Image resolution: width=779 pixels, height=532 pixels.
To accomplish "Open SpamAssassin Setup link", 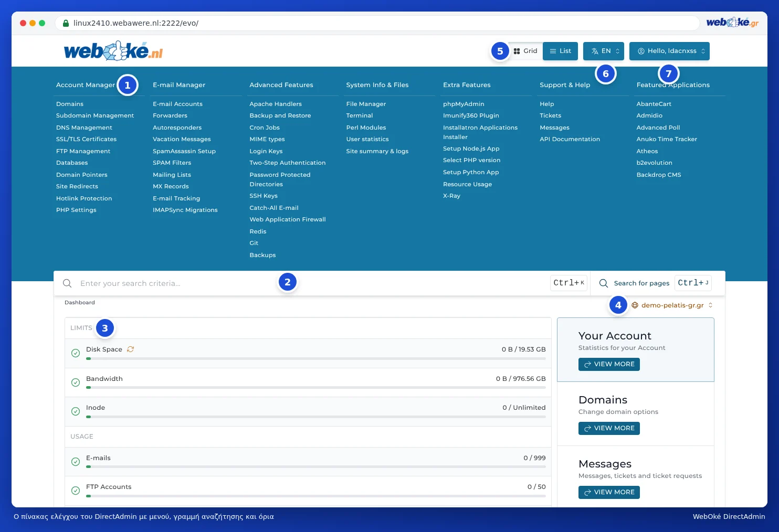I will (x=184, y=151).
